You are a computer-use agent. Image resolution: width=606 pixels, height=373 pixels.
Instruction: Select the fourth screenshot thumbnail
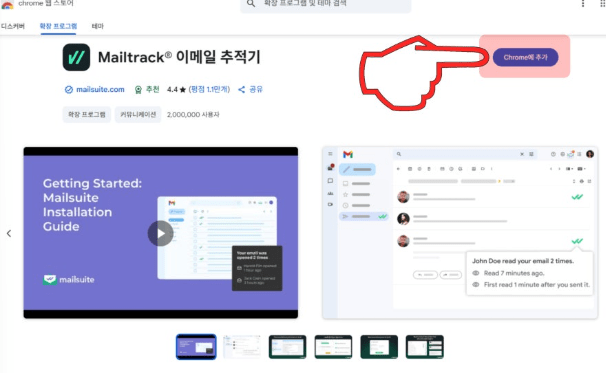click(x=333, y=347)
